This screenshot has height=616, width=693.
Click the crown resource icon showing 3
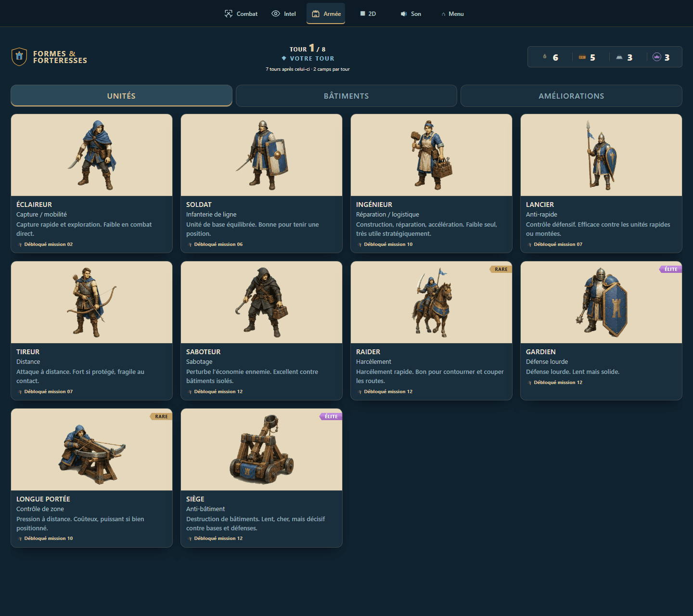coord(657,57)
